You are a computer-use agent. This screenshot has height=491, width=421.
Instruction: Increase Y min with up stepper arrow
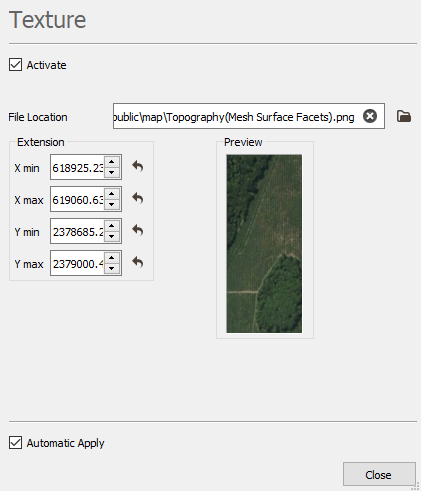tap(112, 226)
